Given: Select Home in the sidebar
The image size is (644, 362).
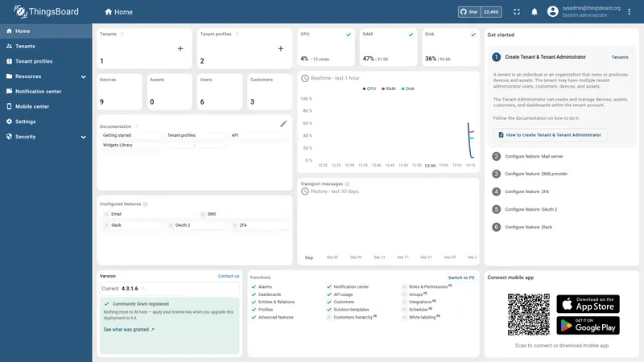Looking at the screenshot, I should click(46, 31).
